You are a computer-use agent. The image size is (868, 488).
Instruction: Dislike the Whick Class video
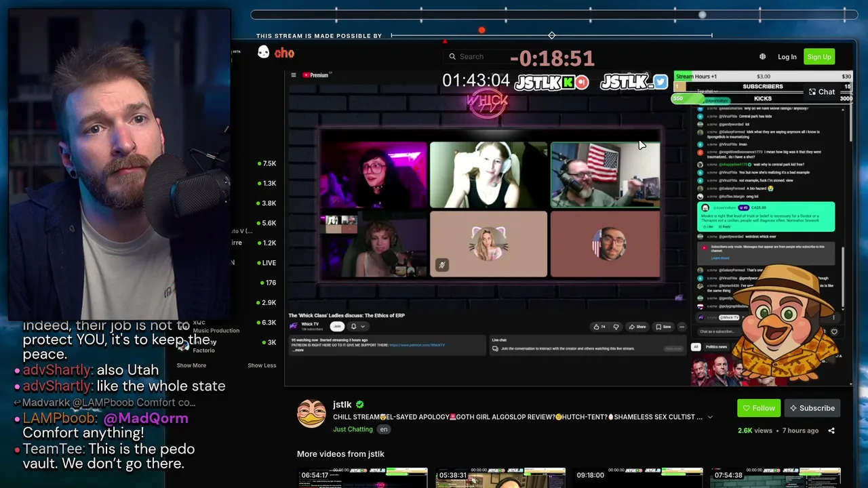(616, 327)
